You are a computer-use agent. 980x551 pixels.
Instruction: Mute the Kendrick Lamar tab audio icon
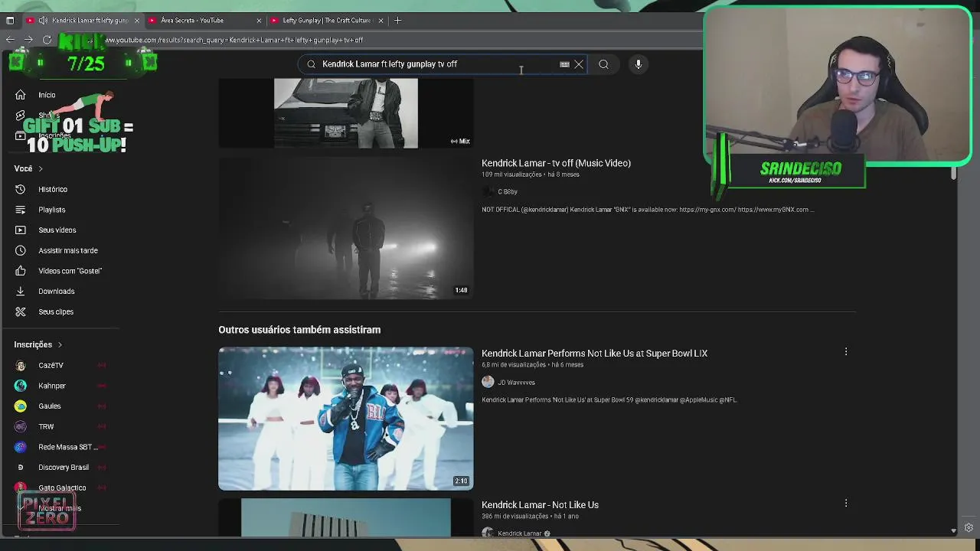click(x=43, y=20)
